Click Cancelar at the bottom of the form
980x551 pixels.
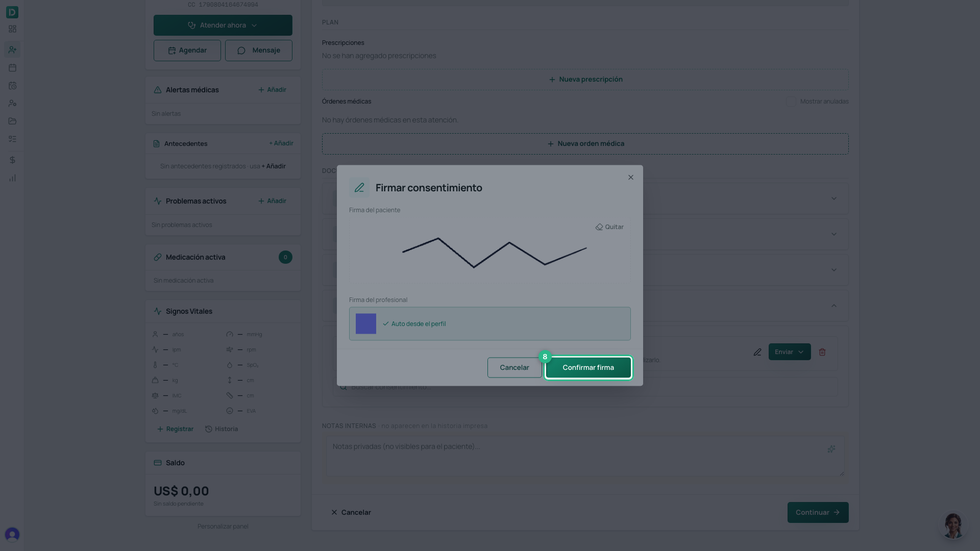tap(351, 512)
